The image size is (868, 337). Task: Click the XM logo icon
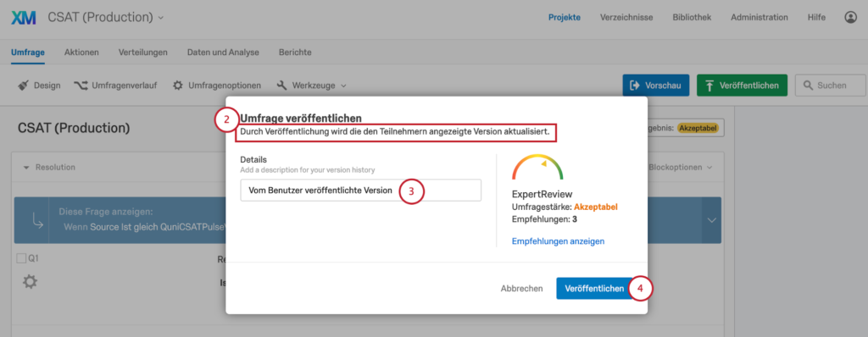tap(24, 18)
